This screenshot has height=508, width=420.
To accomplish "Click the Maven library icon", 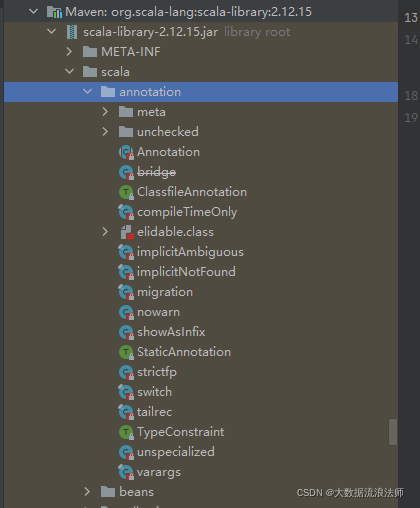I will (x=54, y=12).
